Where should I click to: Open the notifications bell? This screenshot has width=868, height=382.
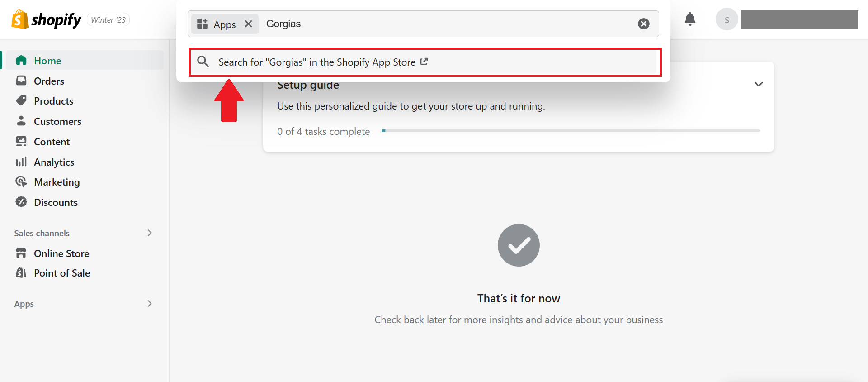(690, 19)
